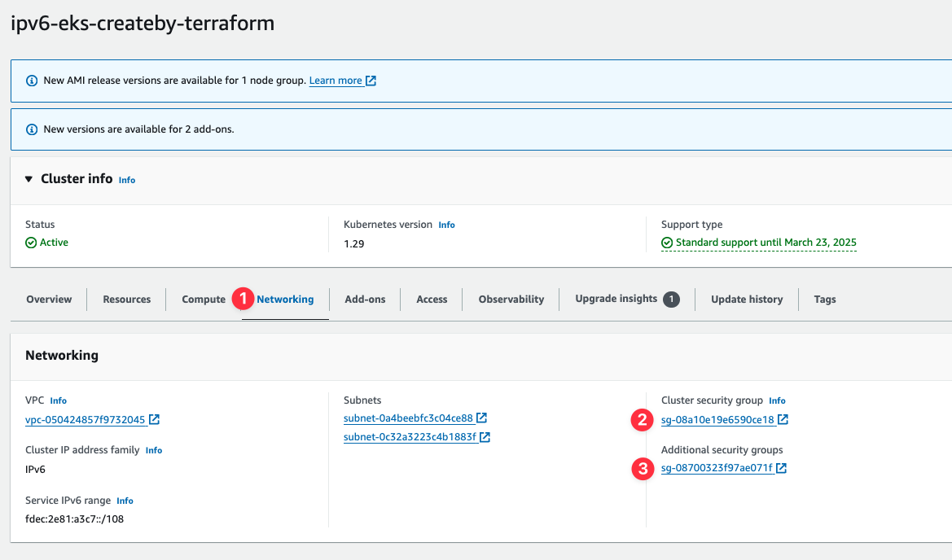The image size is (952, 560).
Task: Open Info link next to VPC
Action: pos(59,401)
